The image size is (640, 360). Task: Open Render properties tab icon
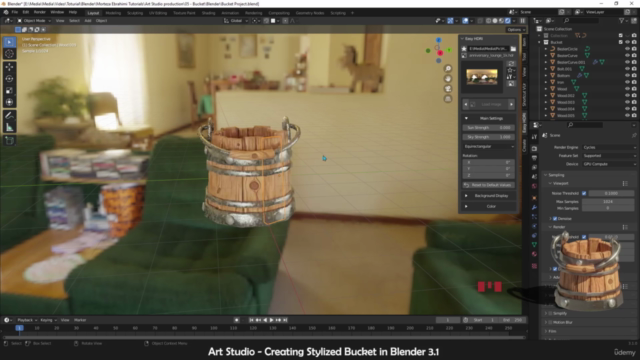(534, 149)
